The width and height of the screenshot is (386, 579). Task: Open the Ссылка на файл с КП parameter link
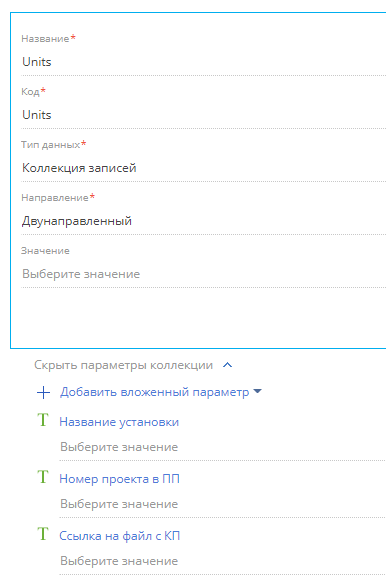coord(119,536)
